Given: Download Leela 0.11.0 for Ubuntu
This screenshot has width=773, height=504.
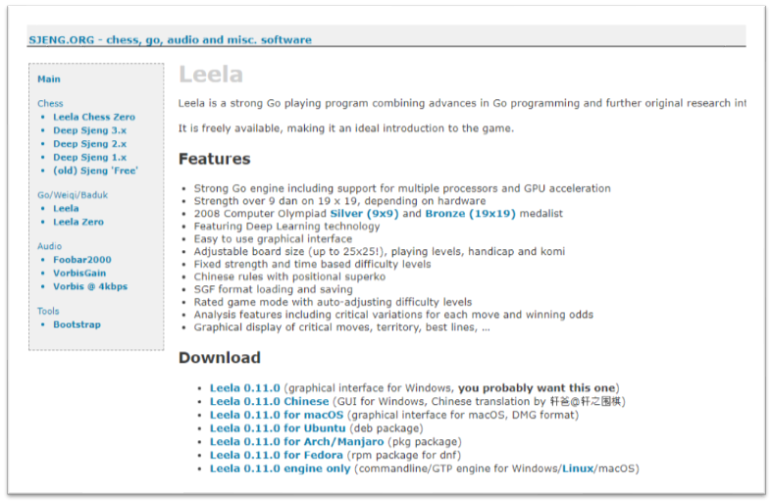Looking at the screenshot, I should pos(278,428).
